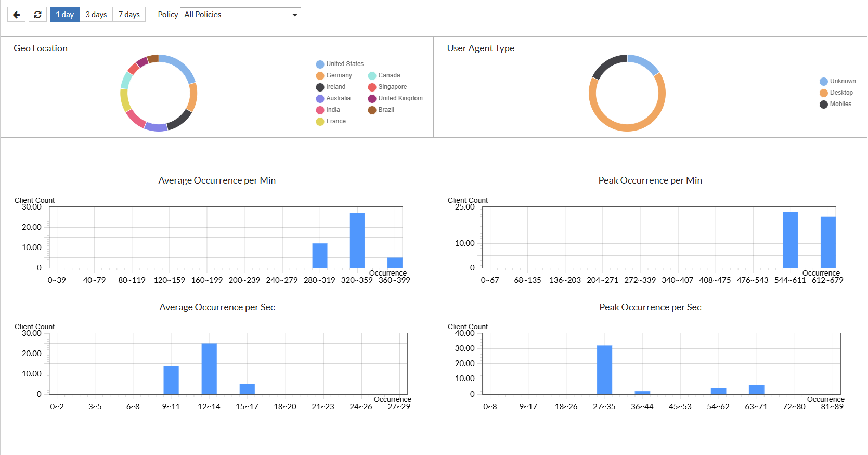The height and width of the screenshot is (455, 868).
Task: Click the back arrow icon
Action: [x=17, y=15]
